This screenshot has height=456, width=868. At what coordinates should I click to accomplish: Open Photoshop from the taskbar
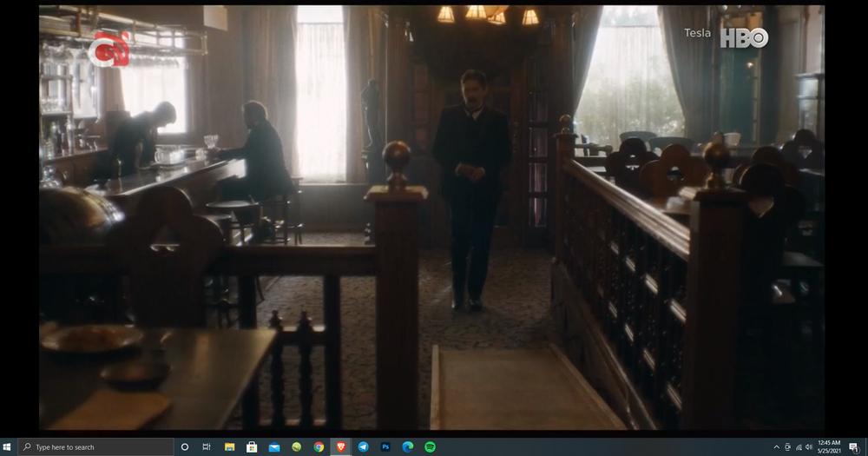click(385, 446)
